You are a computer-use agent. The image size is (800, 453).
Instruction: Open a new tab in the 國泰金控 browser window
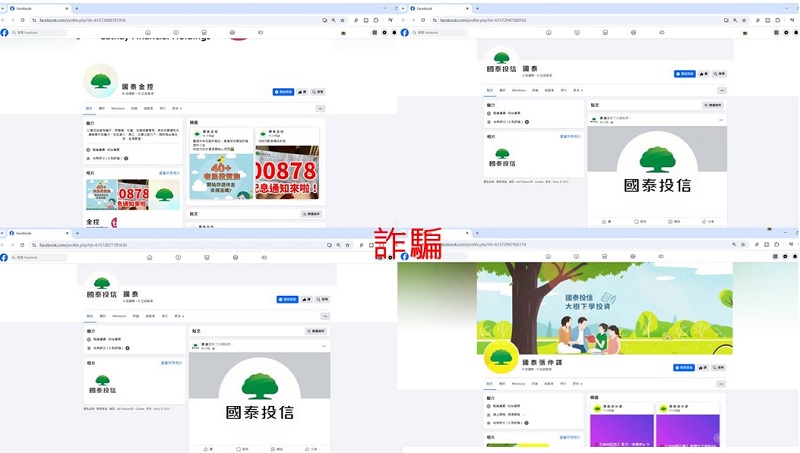(x=77, y=8)
